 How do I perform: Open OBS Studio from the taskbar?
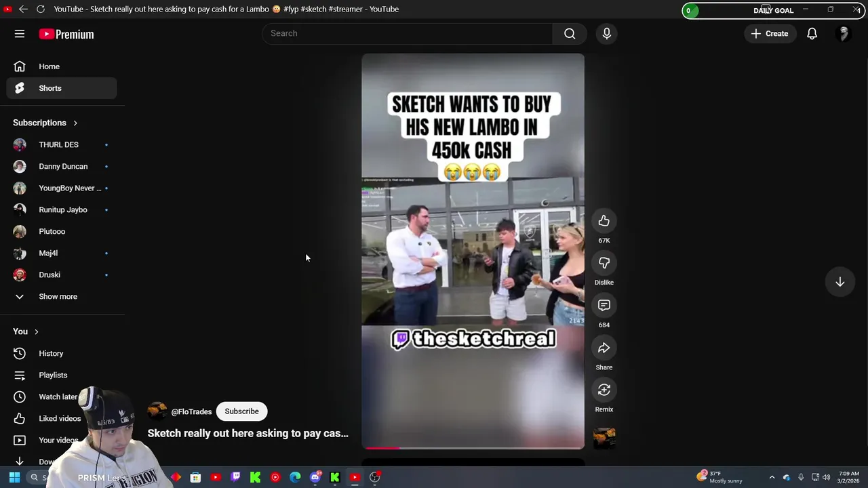375,477
